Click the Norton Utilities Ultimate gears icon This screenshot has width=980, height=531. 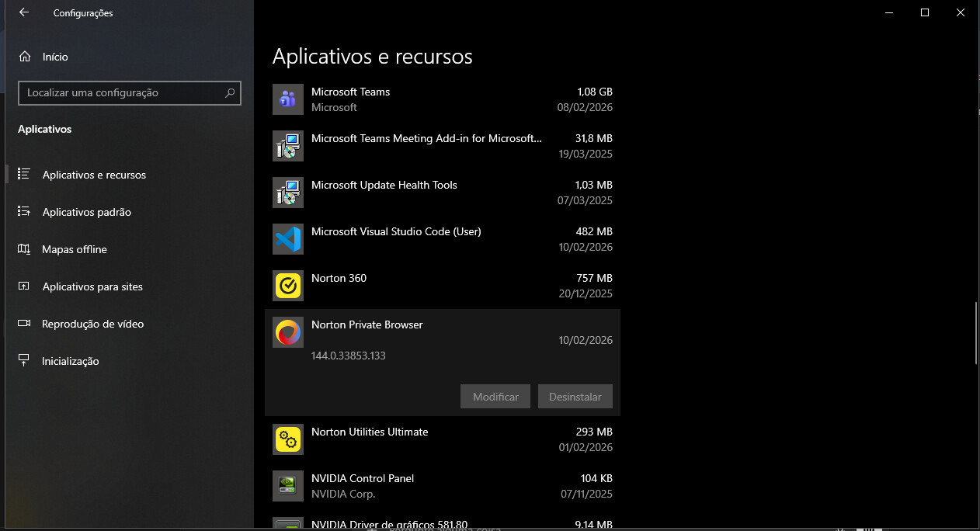coord(288,439)
